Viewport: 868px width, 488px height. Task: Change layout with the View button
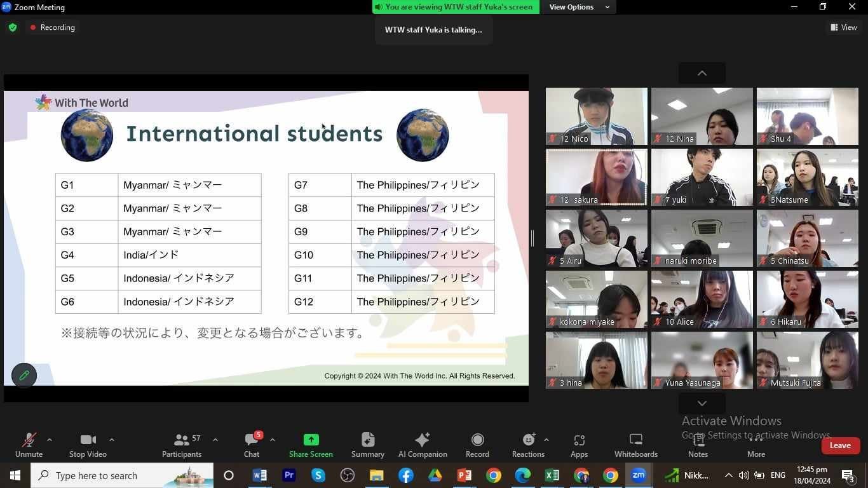(844, 27)
